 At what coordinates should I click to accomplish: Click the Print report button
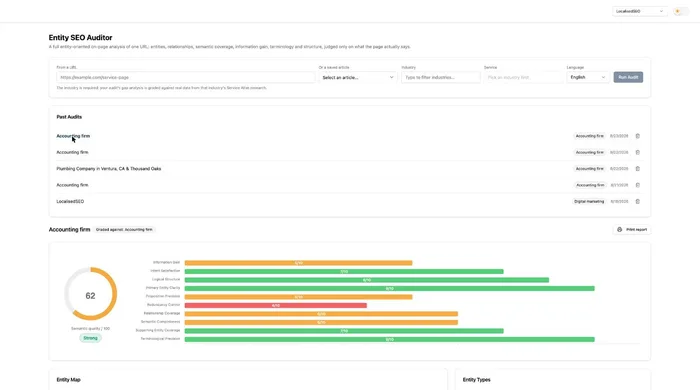[632, 229]
